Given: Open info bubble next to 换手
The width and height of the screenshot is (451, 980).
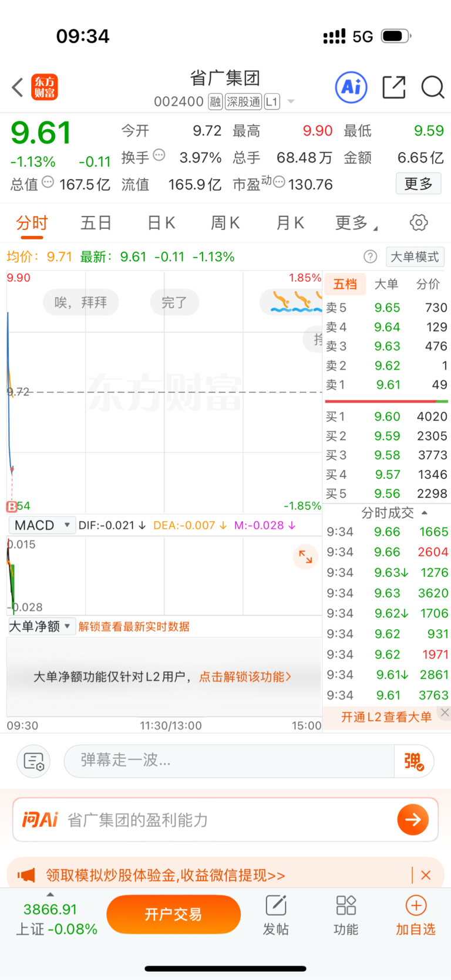Looking at the screenshot, I should click(159, 156).
